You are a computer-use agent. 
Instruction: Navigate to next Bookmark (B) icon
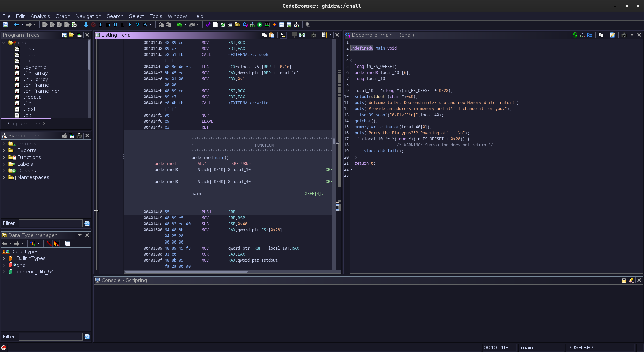coord(145,25)
